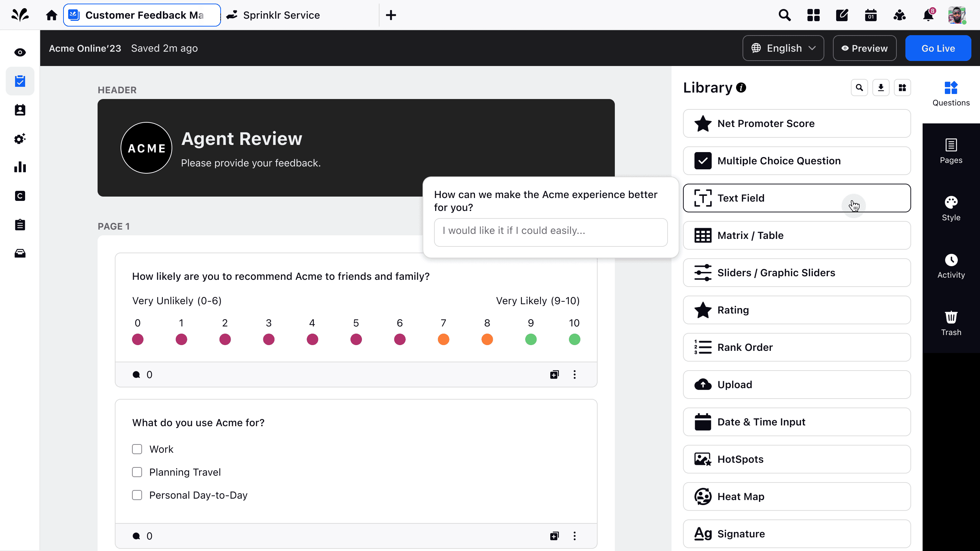Add a Heat Map question
This screenshot has height=551, width=980.
797,496
